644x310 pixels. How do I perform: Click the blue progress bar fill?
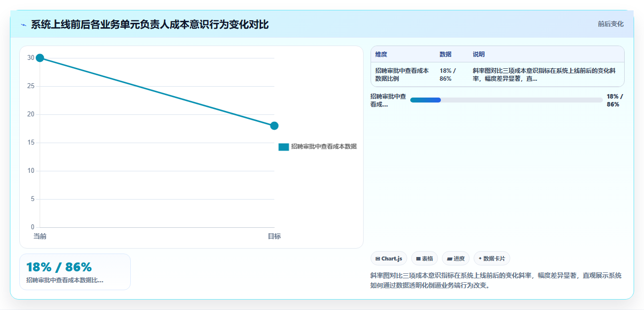click(426, 100)
